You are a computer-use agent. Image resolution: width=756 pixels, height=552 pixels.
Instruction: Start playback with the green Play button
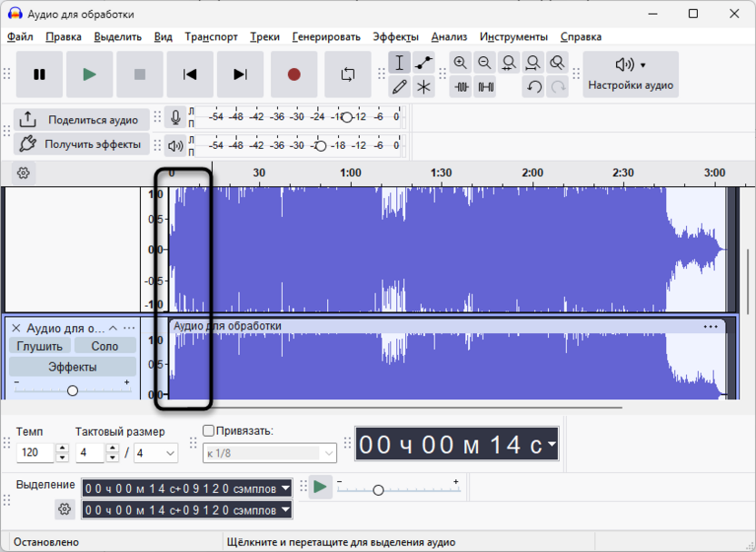click(x=89, y=74)
